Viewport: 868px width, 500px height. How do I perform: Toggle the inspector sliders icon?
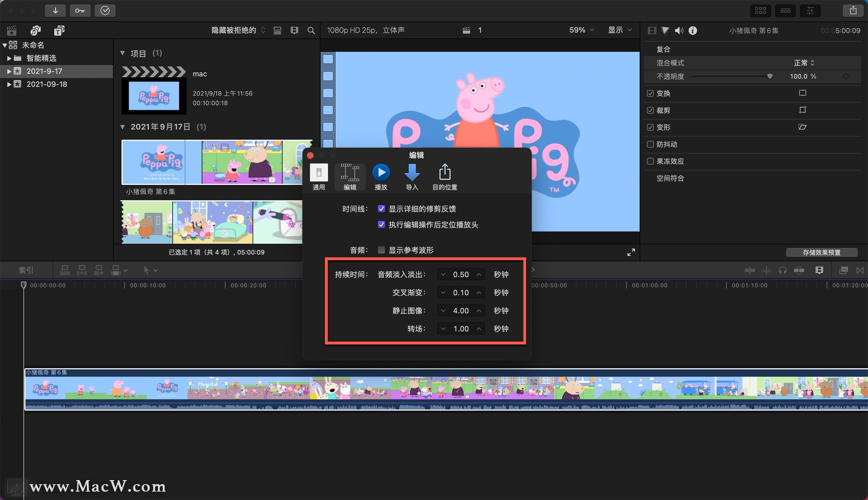(x=810, y=10)
